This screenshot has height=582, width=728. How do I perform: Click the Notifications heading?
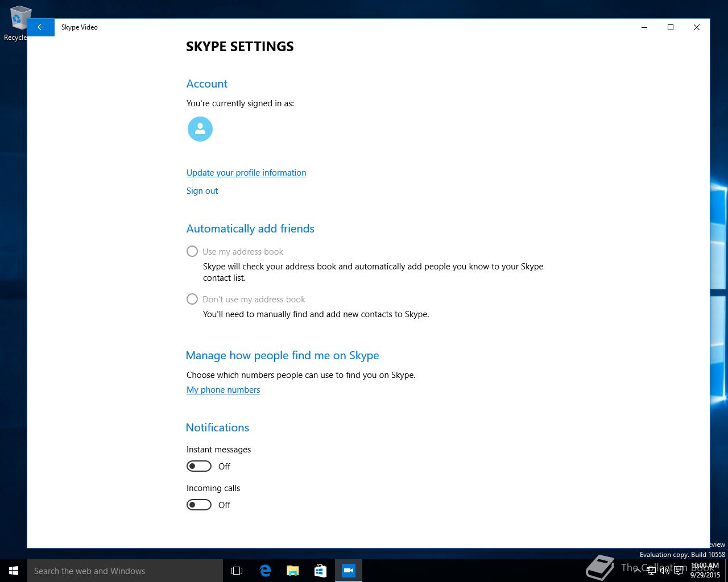pyautogui.click(x=217, y=427)
